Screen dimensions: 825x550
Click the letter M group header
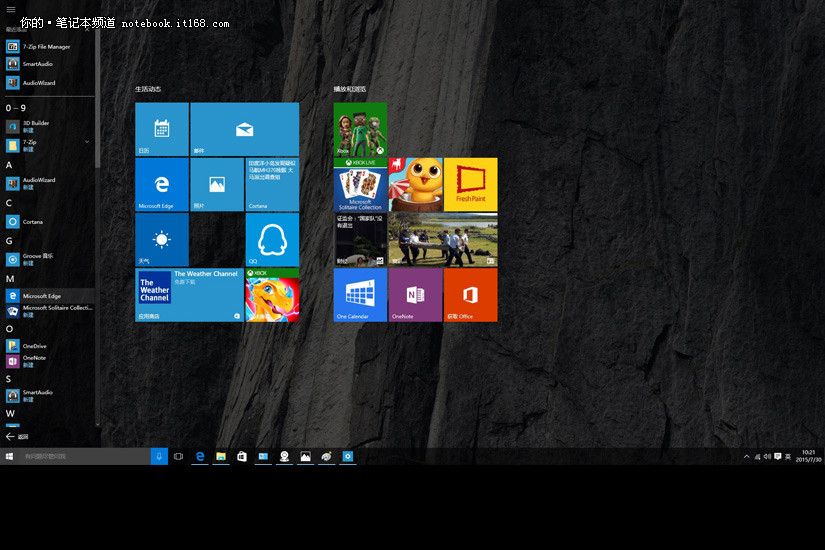10,278
